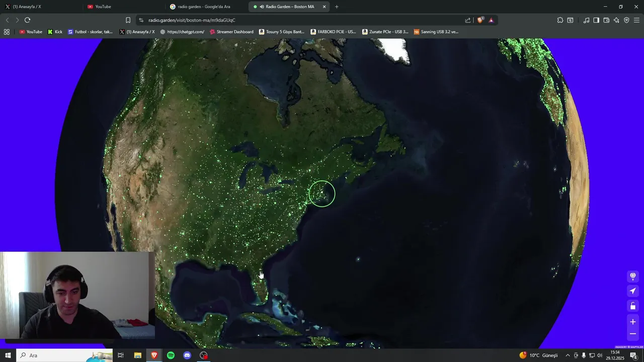Open the media control music note icon
Image resolution: width=644 pixels, height=362 pixels.
tap(586, 20)
